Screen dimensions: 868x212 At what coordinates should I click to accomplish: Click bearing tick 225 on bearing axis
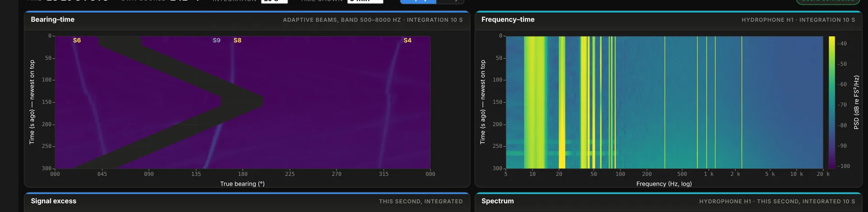click(x=290, y=174)
